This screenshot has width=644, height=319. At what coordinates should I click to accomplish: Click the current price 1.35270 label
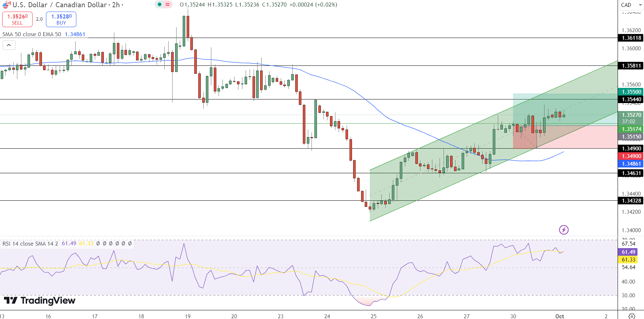pyautogui.click(x=631, y=115)
